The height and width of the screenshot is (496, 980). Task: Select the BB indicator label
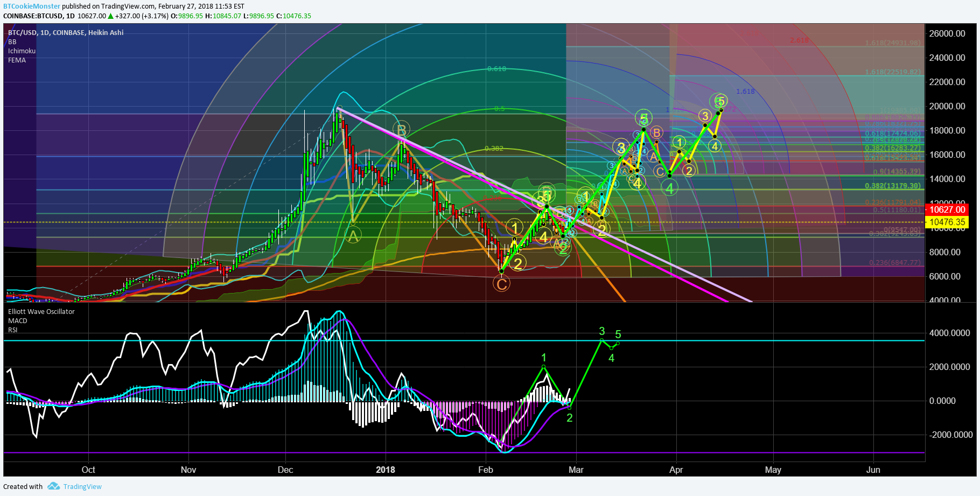12,42
